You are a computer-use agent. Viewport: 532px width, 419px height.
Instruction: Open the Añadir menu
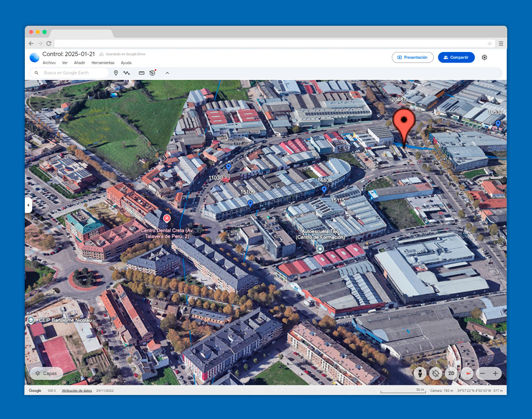(79, 63)
